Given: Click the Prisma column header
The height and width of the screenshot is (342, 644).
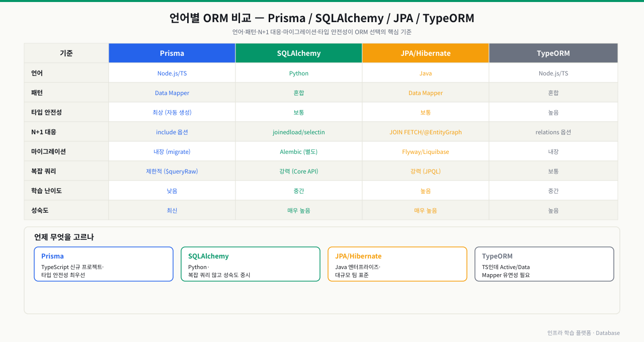Looking at the screenshot, I should pyautogui.click(x=172, y=53).
